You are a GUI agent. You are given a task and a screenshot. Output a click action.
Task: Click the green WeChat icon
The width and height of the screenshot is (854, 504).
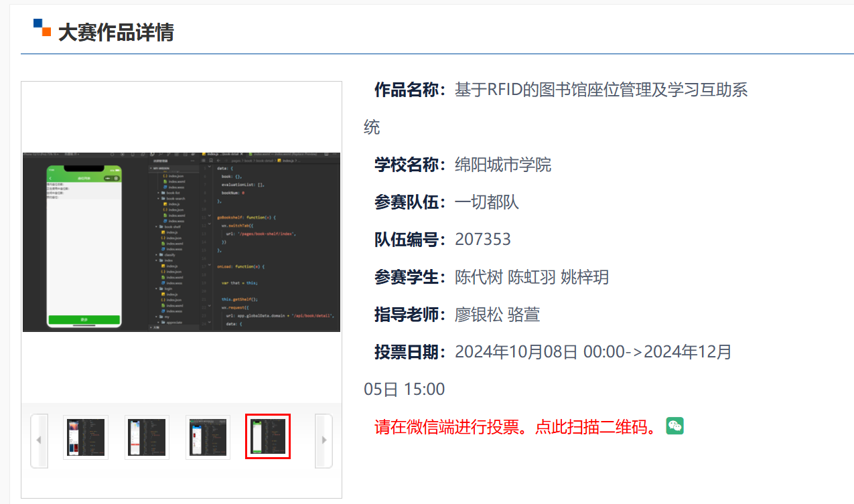[674, 426]
